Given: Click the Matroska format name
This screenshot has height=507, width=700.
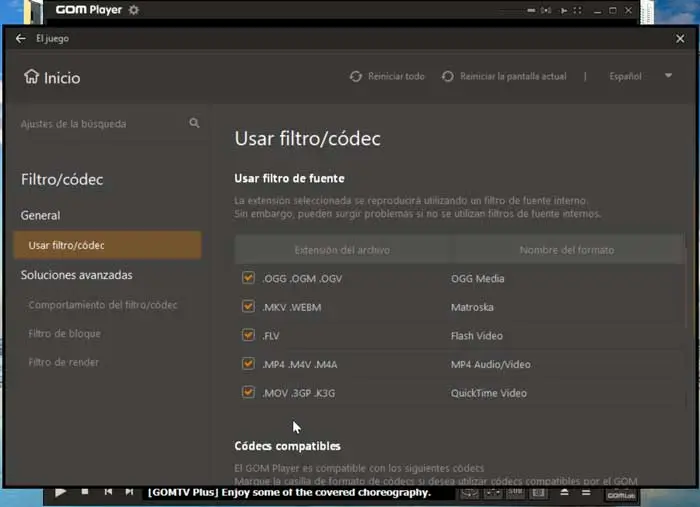Looking at the screenshot, I should point(472,307).
